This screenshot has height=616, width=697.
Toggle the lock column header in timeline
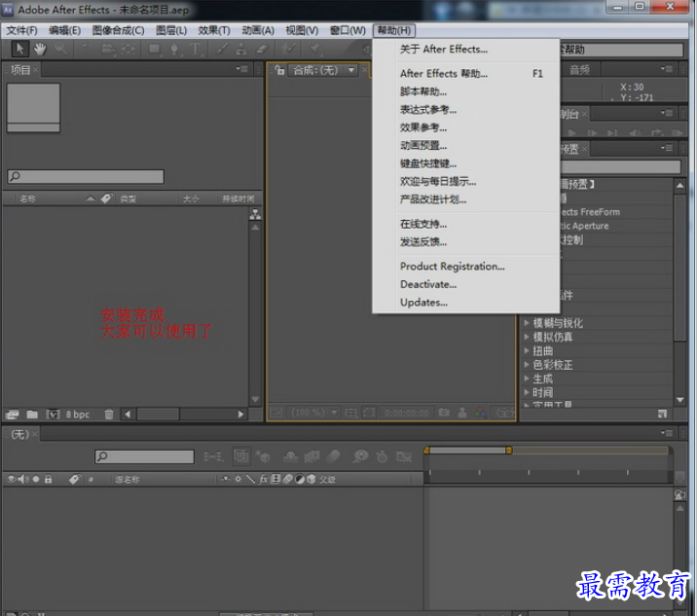pyautogui.click(x=48, y=479)
